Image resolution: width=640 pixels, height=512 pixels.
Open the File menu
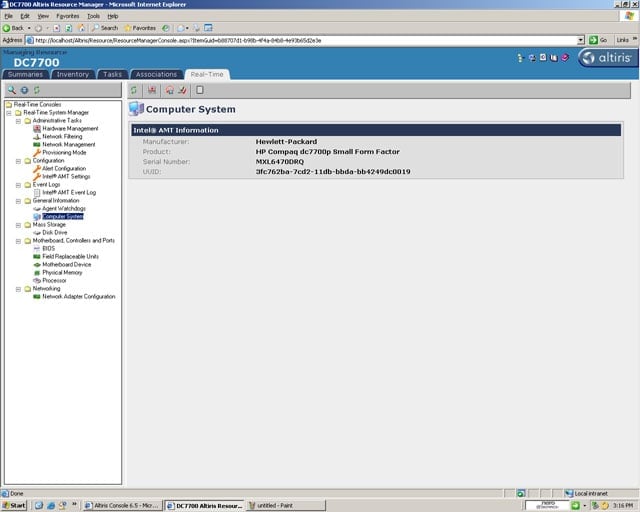tap(9, 16)
